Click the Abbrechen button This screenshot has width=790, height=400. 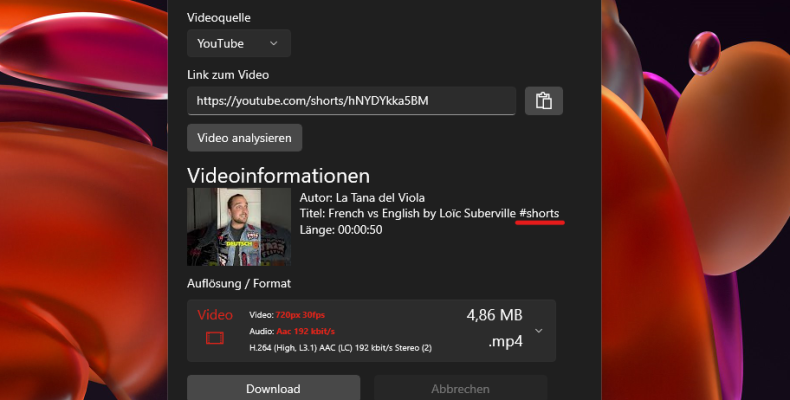[460, 388]
